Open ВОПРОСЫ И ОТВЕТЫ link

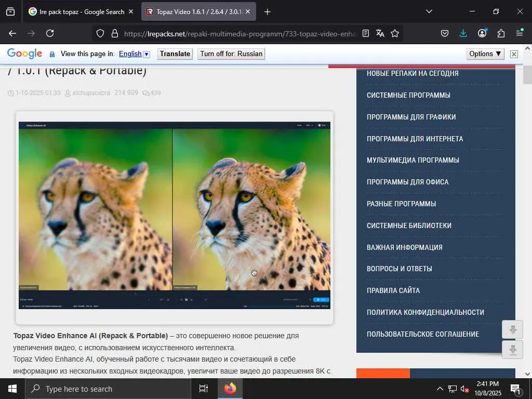[x=400, y=269]
